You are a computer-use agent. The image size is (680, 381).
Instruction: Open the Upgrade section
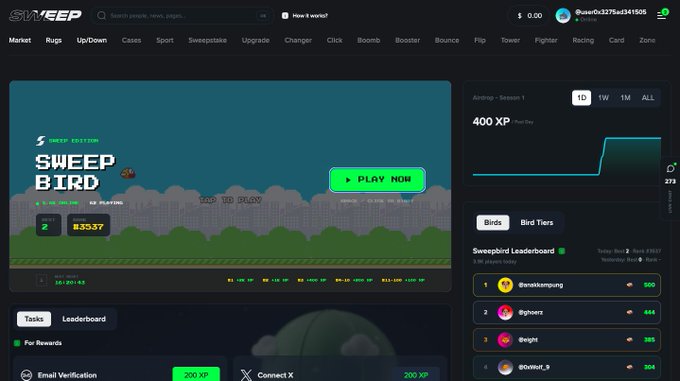[x=255, y=40]
